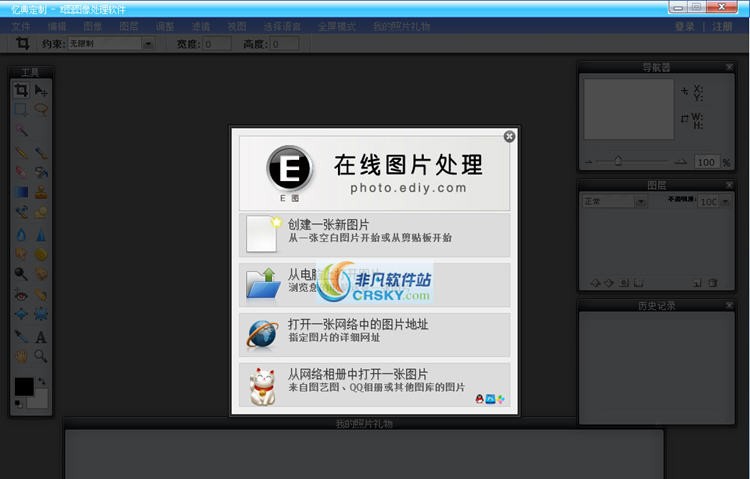Activate the Text tool (A icon)

pyautogui.click(x=41, y=337)
